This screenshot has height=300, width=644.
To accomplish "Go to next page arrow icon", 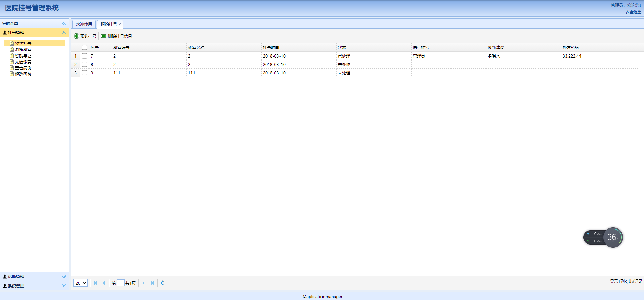I will [x=144, y=283].
